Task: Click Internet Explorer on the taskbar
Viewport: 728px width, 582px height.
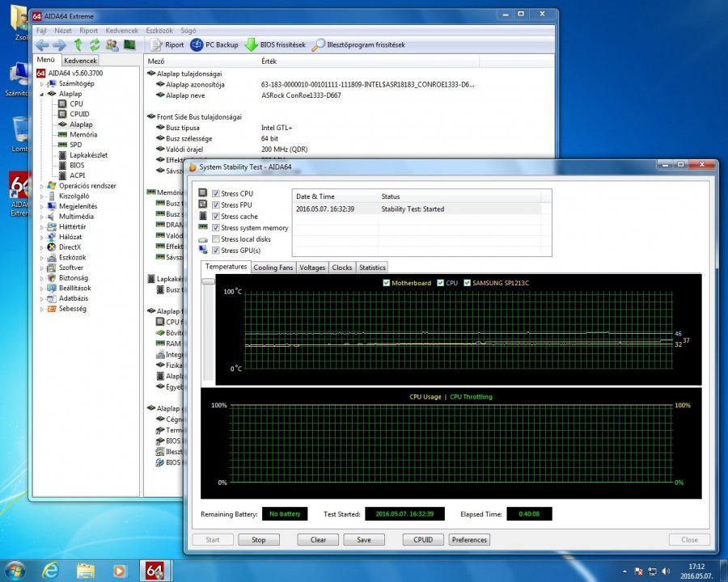Action: (x=50, y=571)
